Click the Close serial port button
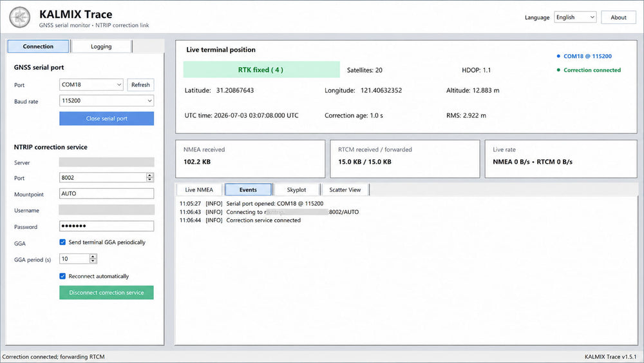Screen dimensions: 644x363 [x=107, y=119]
